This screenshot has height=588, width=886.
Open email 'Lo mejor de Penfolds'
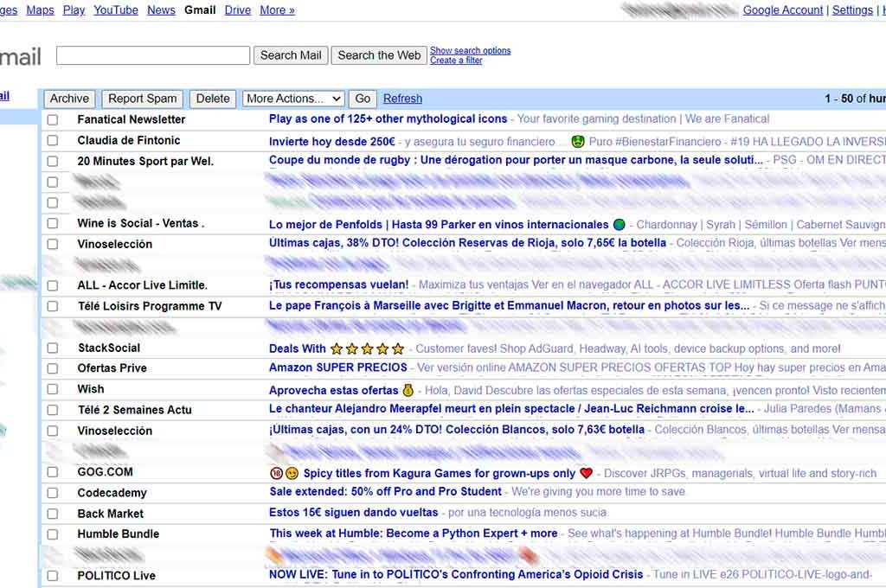click(439, 225)
